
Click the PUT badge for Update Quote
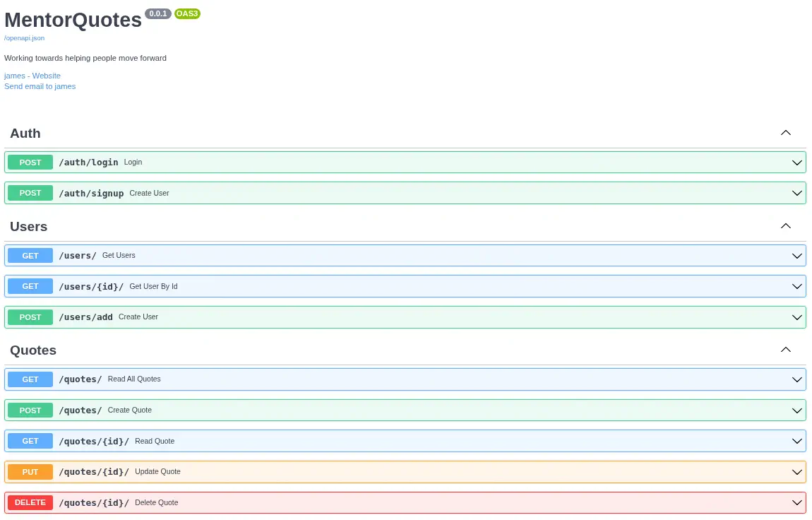[x=30, y=472]
